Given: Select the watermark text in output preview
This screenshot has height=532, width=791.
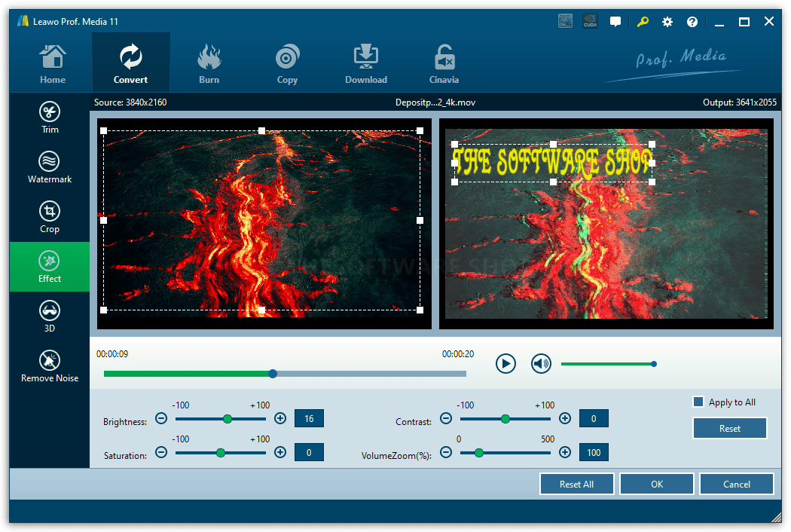Looking at the screenshot, I should 553,162.
